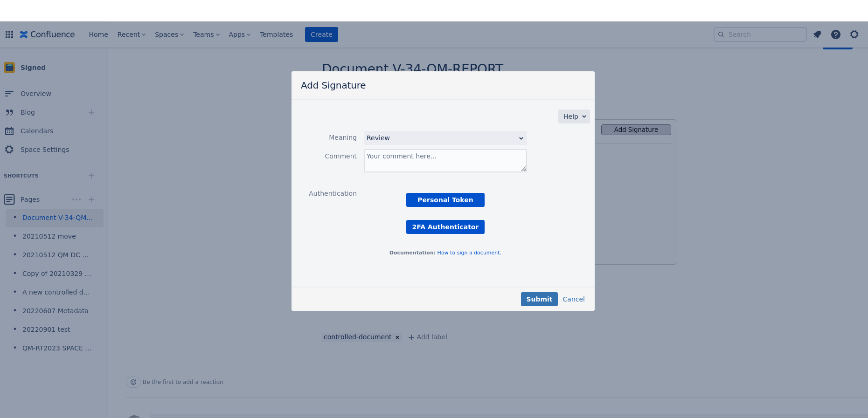Open the Pages more actions ellipsis

[76, 199]
